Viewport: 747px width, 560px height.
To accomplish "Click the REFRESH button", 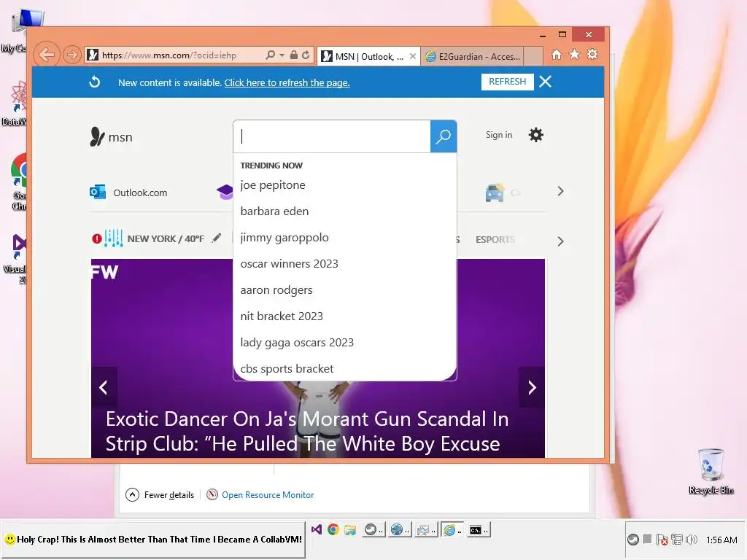I will tap(508, 82).
